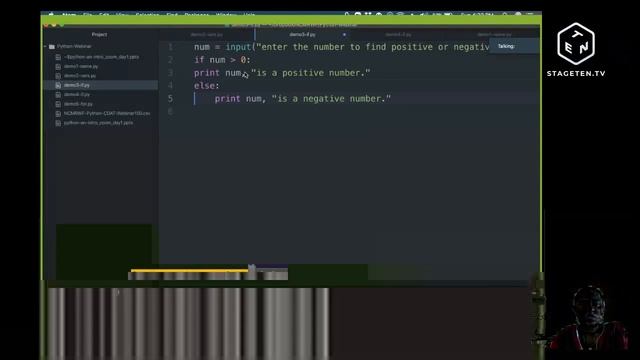Click empty line 6 number in gutter

point(170,111)
